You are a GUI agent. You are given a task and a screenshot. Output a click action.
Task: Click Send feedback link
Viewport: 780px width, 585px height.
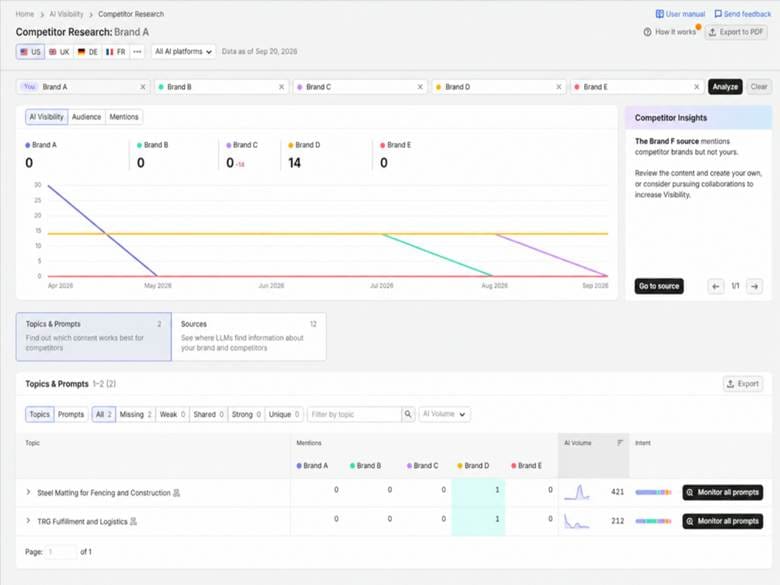(x=743, y=14)
